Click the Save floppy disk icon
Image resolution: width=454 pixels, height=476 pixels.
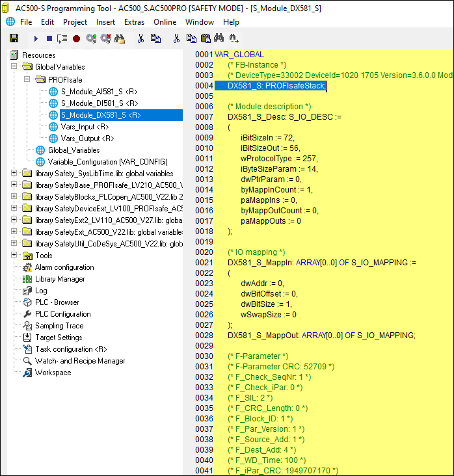pyautogui.click(x=14, y=38)
